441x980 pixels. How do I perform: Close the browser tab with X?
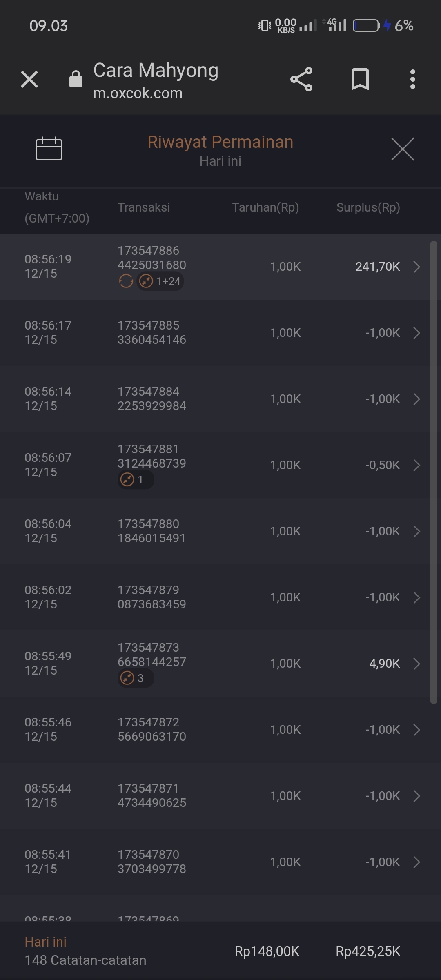(x=29, y=79)
